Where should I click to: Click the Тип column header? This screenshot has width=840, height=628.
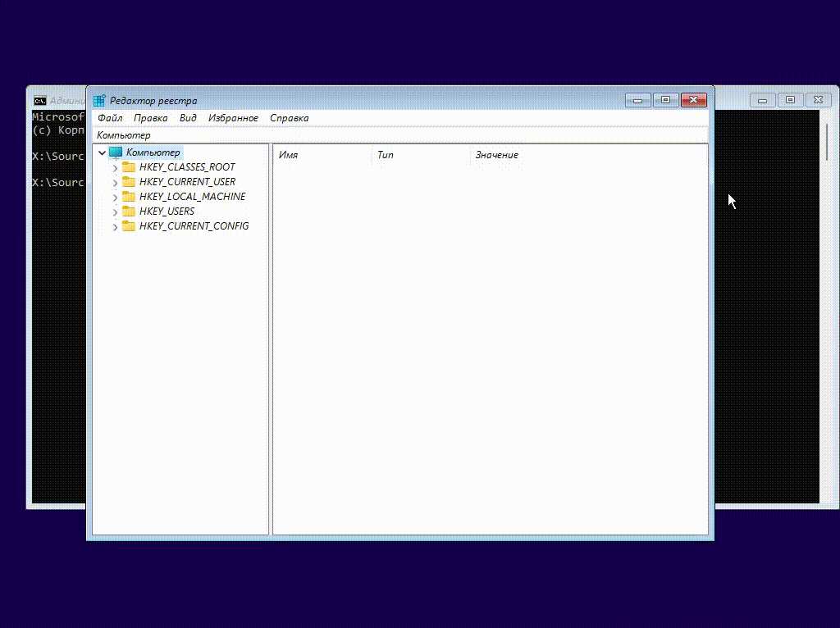(421, 155)
